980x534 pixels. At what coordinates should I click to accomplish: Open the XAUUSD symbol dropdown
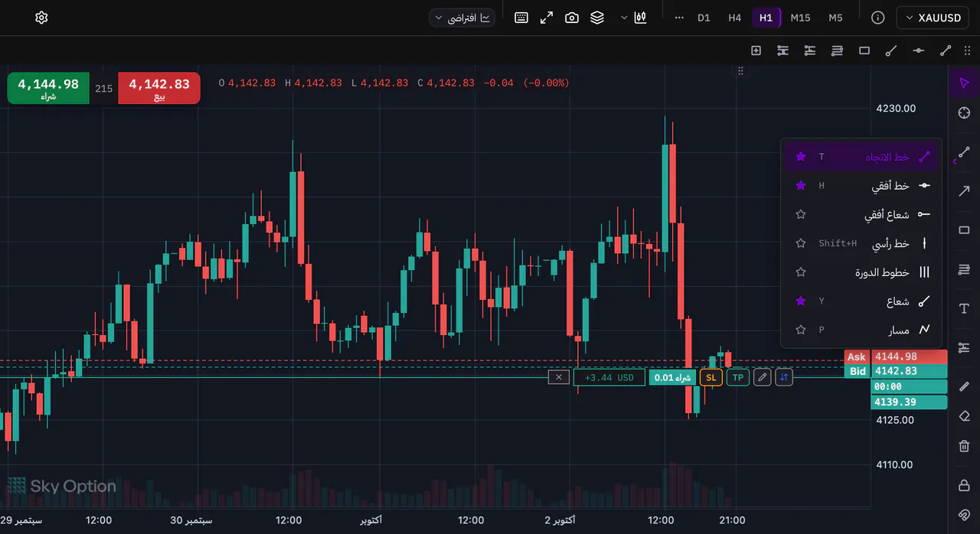point(933,18)
